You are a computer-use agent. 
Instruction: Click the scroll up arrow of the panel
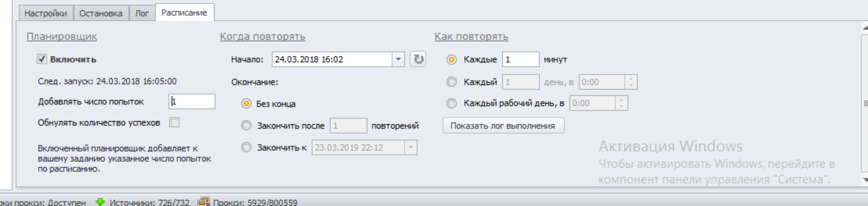865,28
